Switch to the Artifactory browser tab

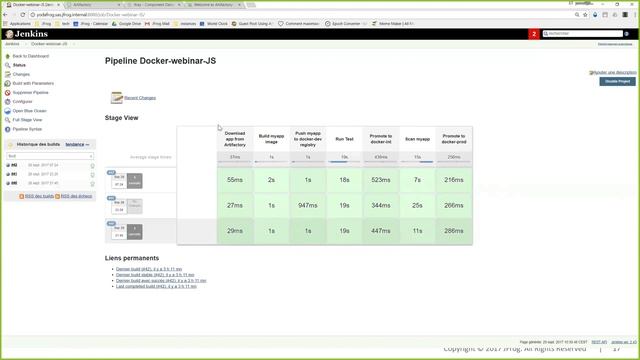click(93, 4)
